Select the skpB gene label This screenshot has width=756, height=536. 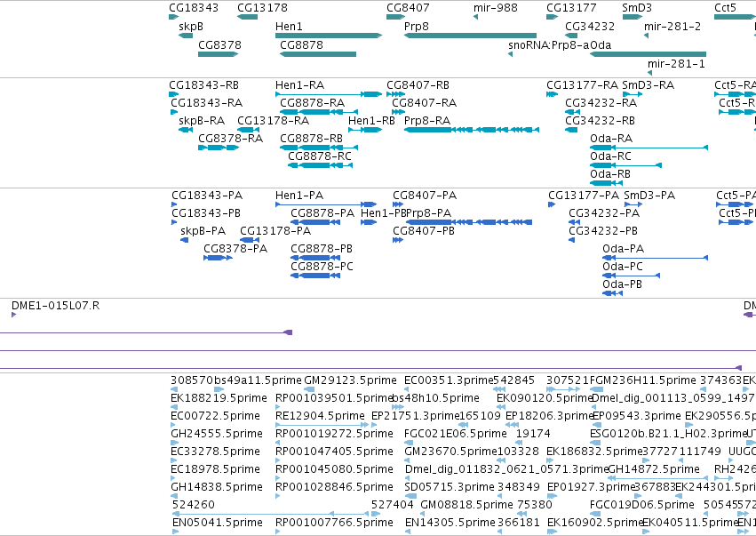pos(191,27)
